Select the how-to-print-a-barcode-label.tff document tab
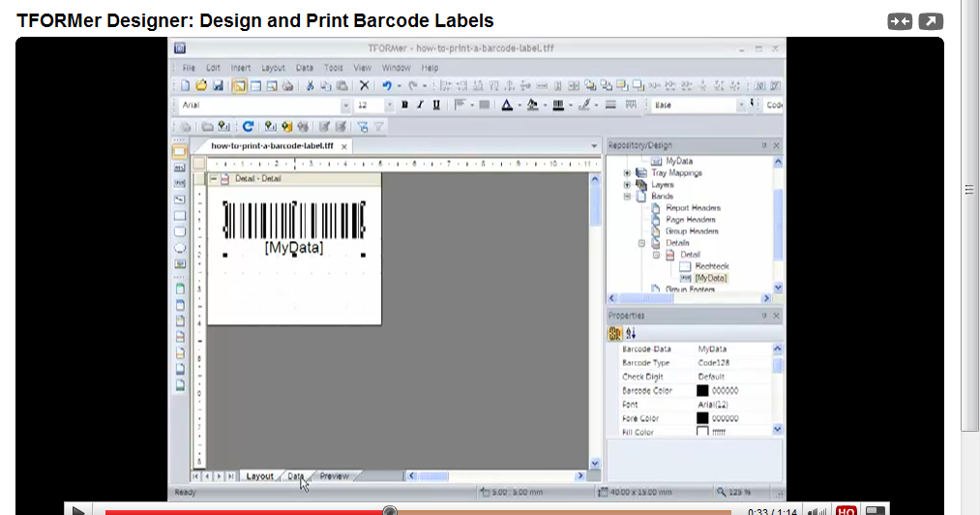The width and height of the screenshot is (980, 515). click(272, 146)
